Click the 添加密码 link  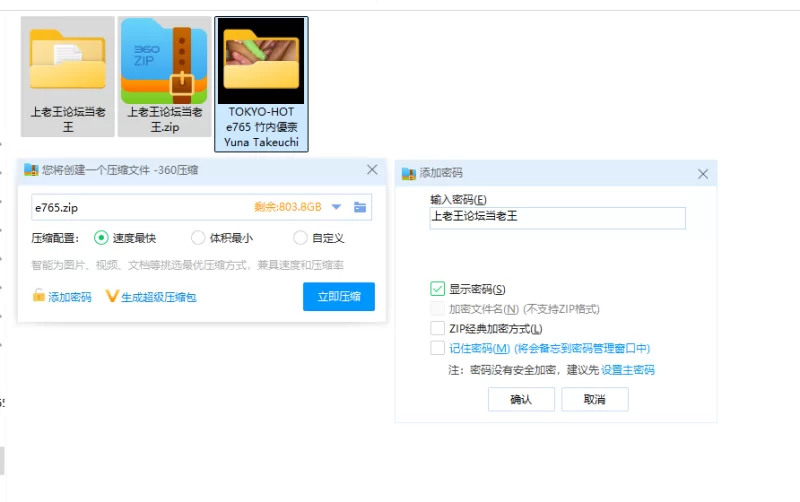tap(70, 297)
